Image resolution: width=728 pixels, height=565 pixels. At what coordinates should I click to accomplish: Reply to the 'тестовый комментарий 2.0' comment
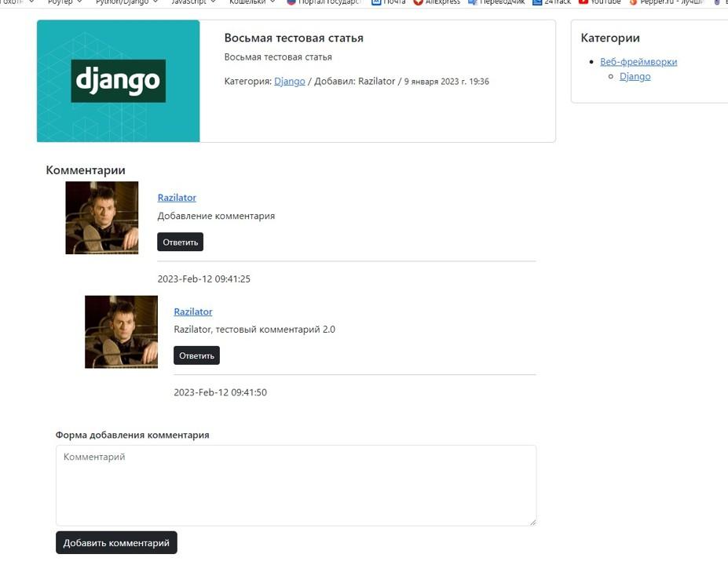(196, 355)
